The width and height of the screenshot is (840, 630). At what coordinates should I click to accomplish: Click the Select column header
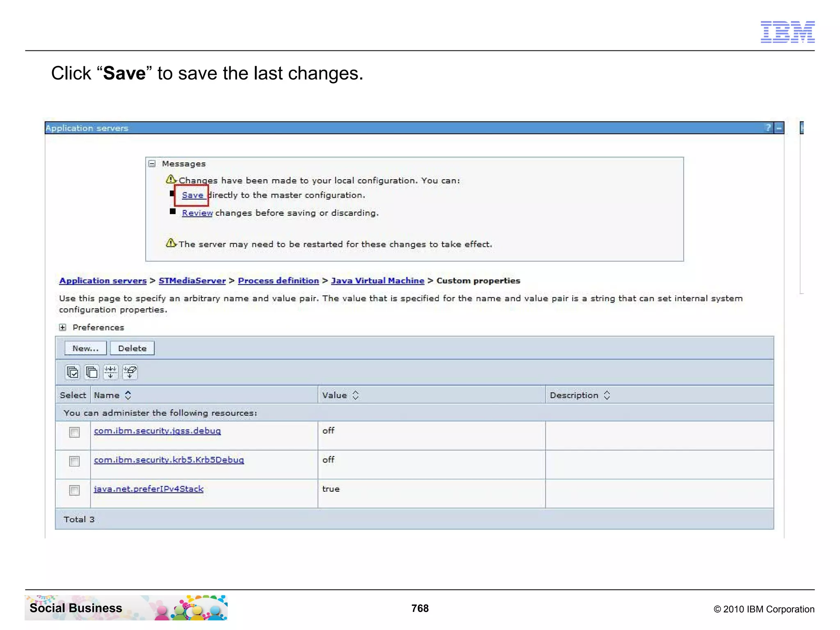73,395
